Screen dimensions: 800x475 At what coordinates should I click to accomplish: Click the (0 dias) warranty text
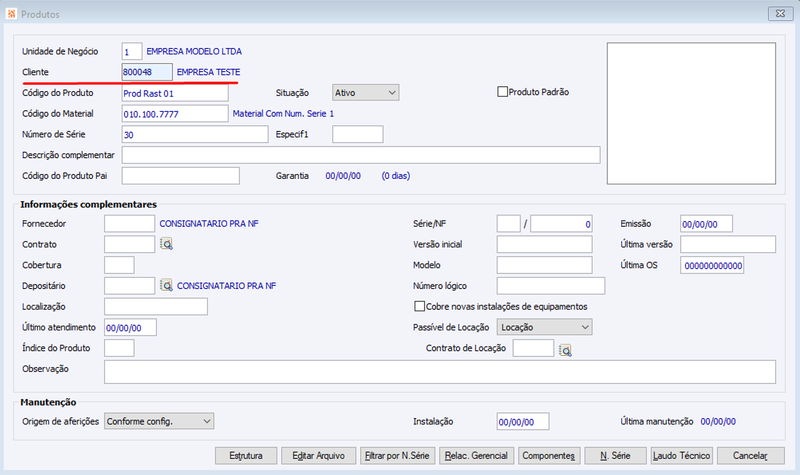point(396,176)
